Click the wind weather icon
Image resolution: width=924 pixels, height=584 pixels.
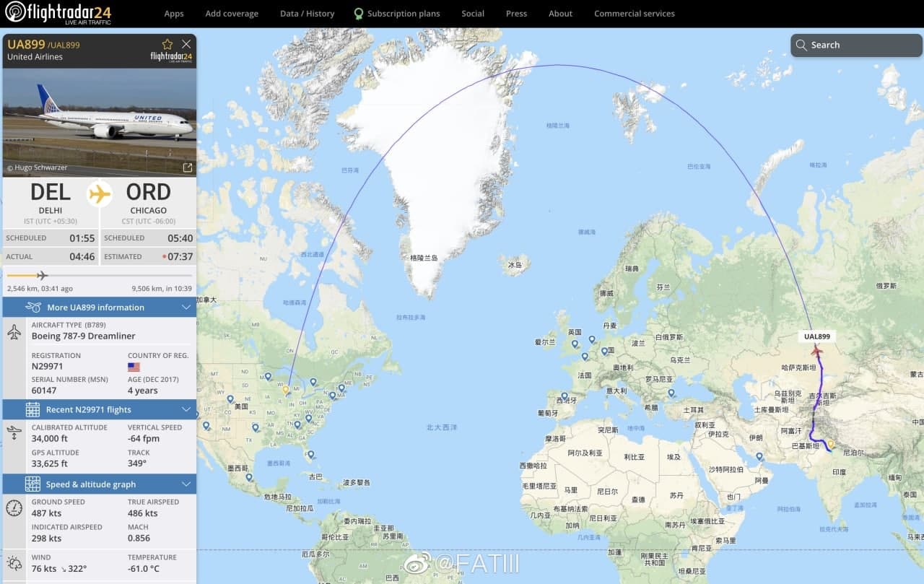(14, 563)
